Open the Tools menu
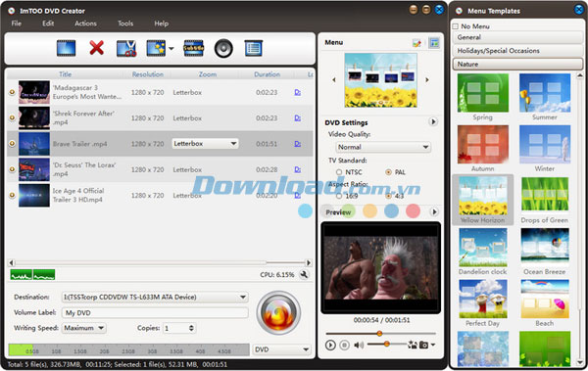This screenshot has width=588, height=371. click(125, 23)
